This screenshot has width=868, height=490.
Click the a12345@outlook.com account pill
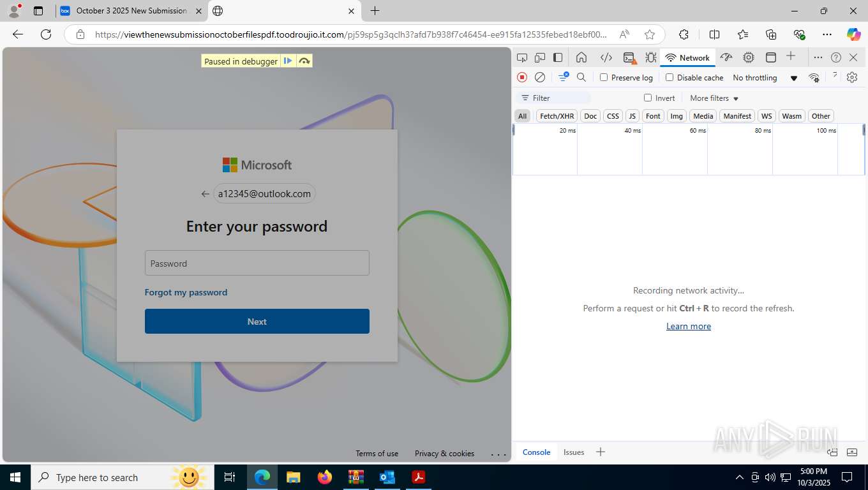264,194
